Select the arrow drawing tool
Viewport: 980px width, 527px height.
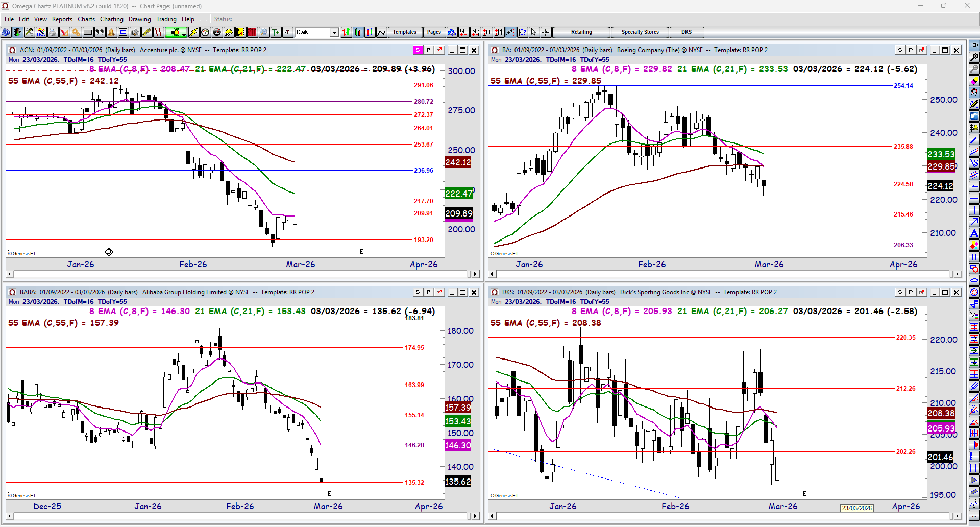[x=974, y=222]
